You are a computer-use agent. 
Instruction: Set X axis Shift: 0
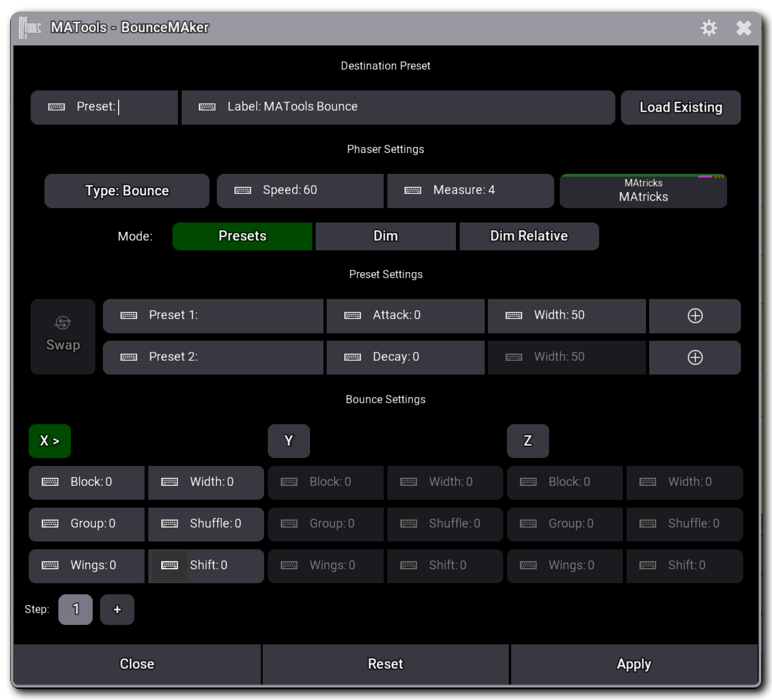206,566
